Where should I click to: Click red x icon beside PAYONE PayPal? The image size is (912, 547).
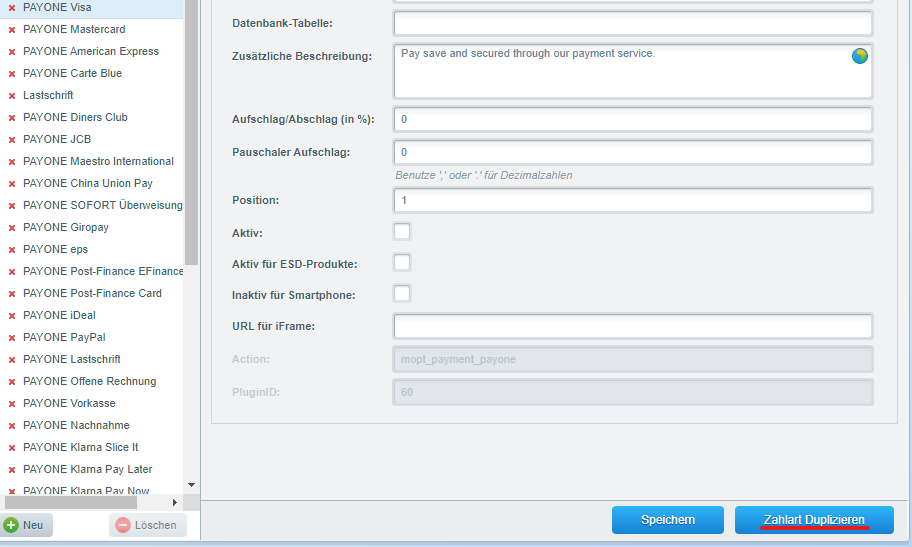(12, 338)
